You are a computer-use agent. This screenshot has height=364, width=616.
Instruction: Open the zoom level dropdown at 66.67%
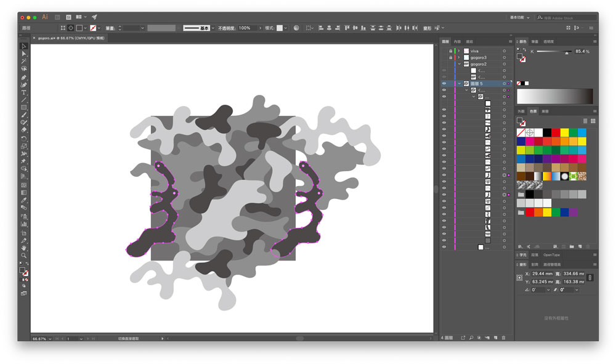click(51, 339)
